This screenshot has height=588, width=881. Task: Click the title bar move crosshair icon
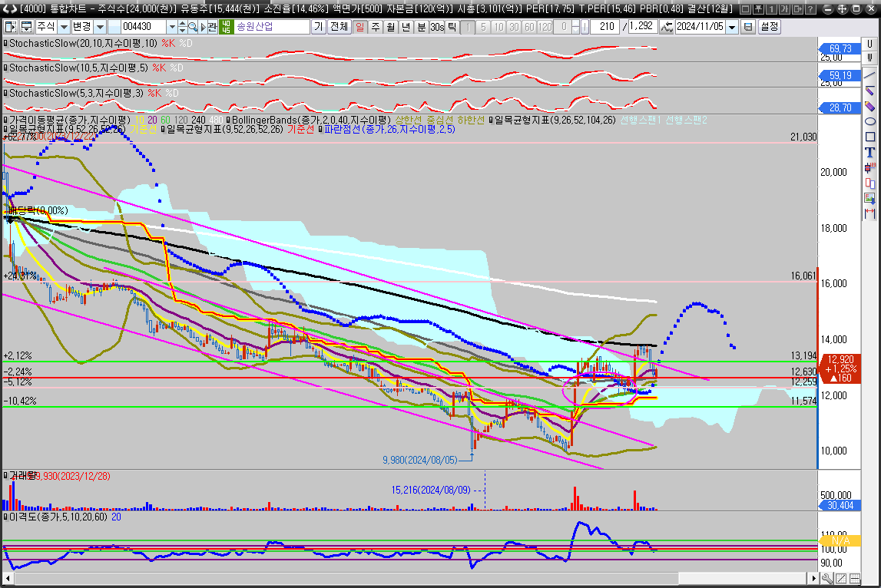843,9
